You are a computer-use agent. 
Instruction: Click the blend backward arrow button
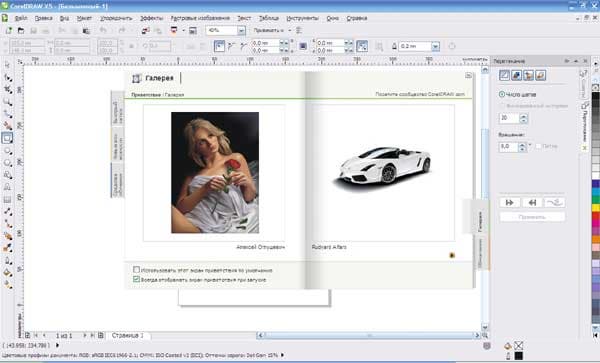coord(532,203)
